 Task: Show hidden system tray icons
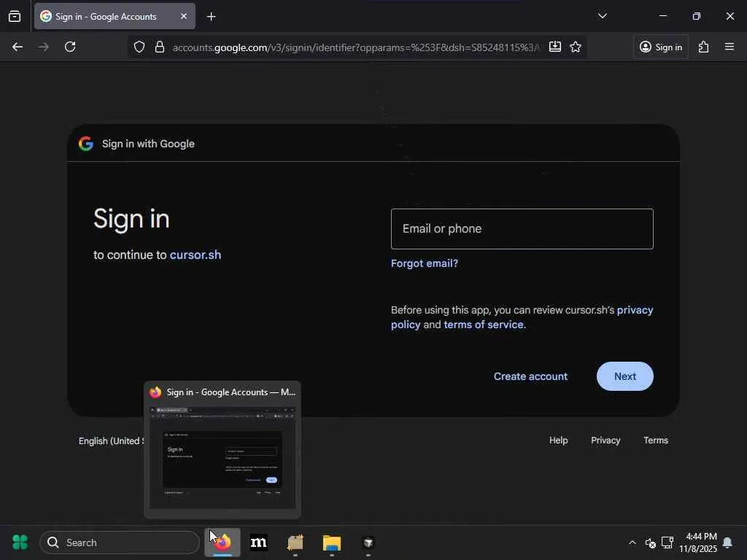click(x=632, y=542)
